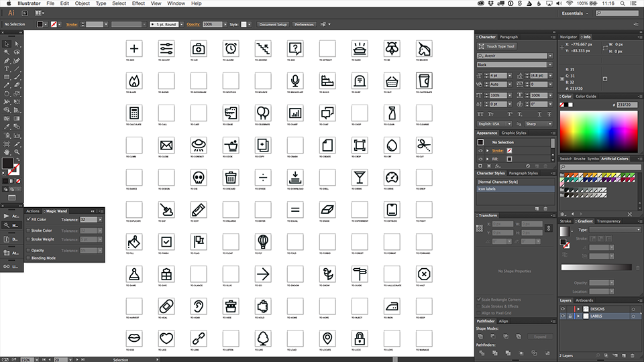The width and height of the screenshot is (644, 362).
Task: Select the Paintbrush tool
Action: click(17, 77)
